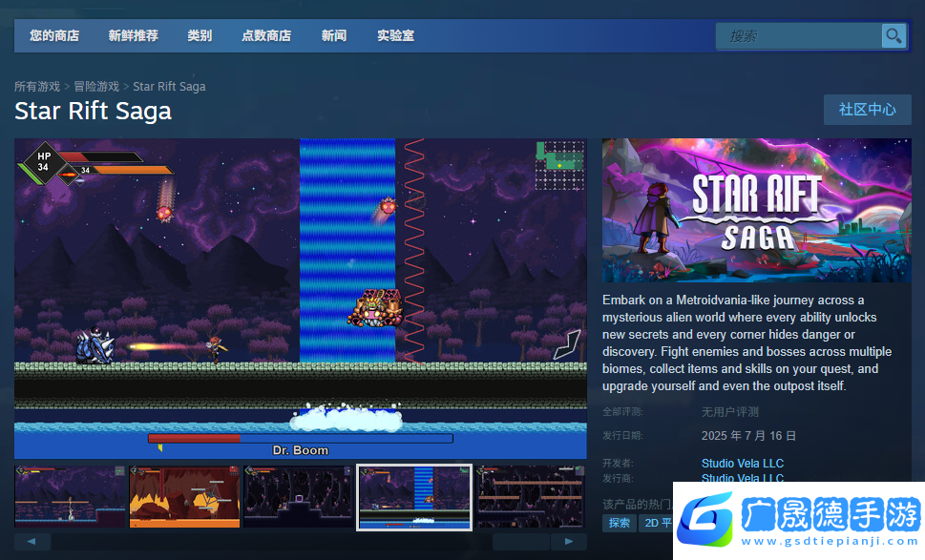Open 冒险游戏 breadcrumb link

point(96,87)
